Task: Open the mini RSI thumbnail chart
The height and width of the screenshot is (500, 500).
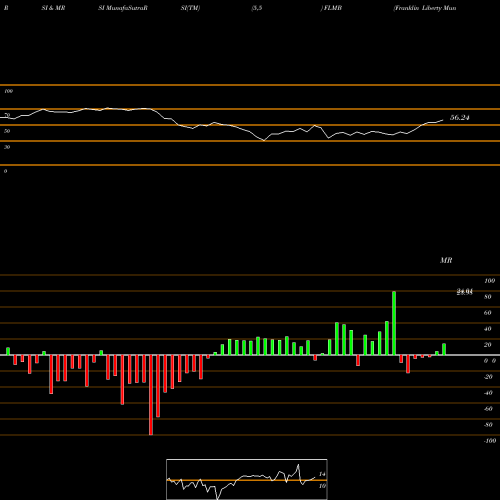Action: [247, 479]
